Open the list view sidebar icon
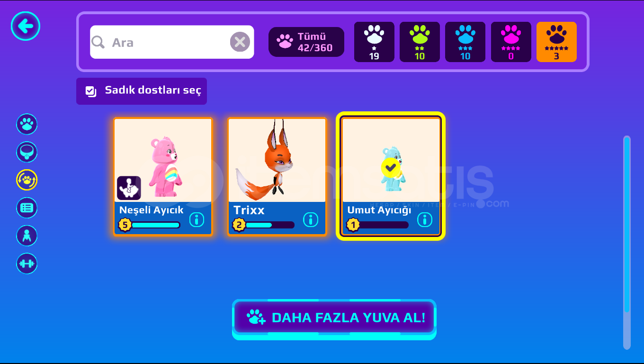 click(27, 208)
